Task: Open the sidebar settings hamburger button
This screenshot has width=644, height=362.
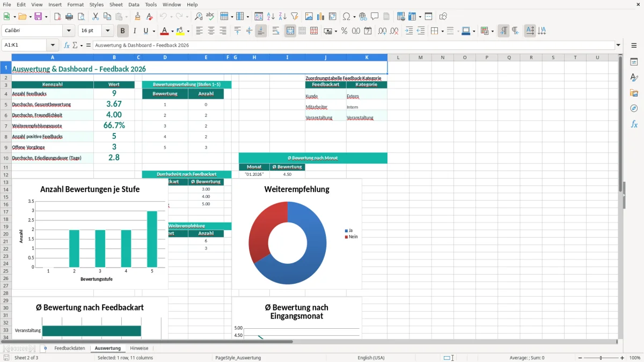Action: coord(634,46)
